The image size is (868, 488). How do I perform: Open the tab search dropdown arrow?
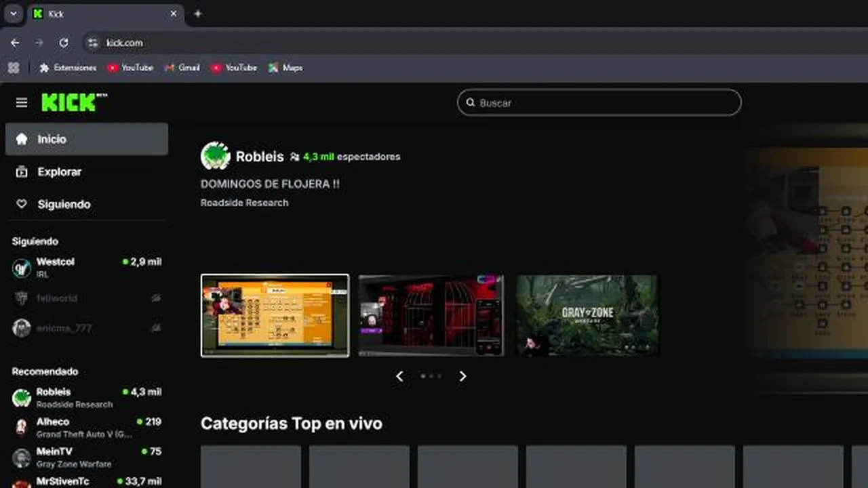click(13, 14)
